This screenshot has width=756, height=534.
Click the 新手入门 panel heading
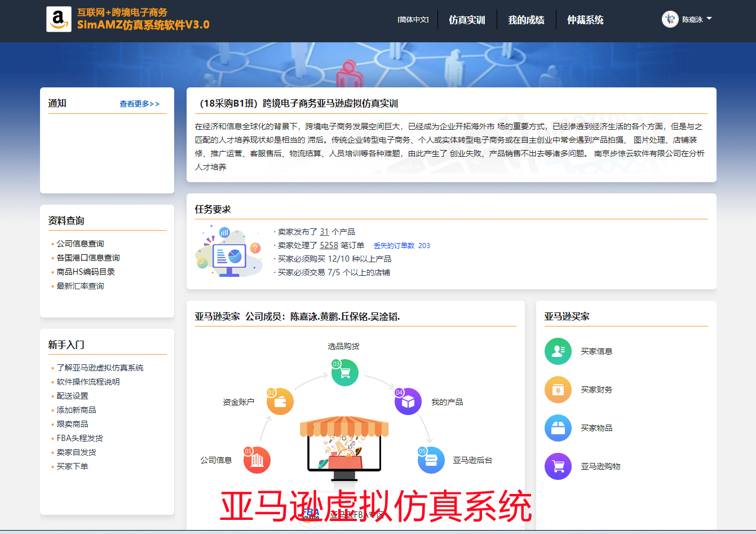click(66, 345)
